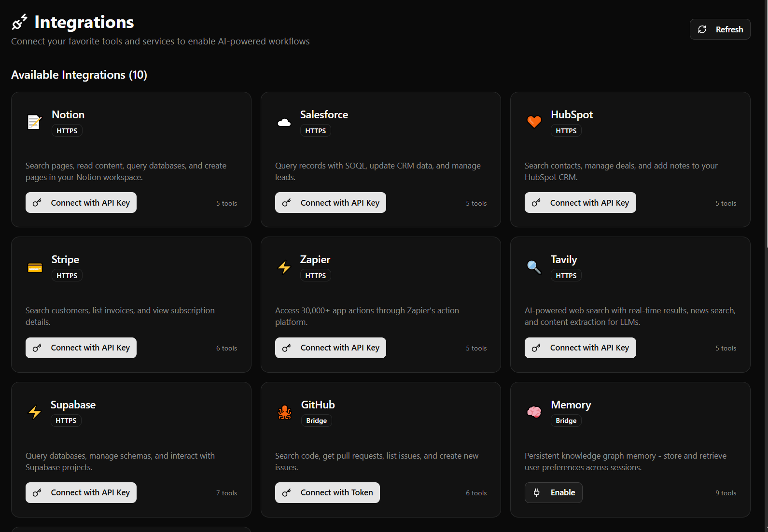Click the HTTPS badge under Tavily
This screenshot has width=768, height=532.
(566, 276)
